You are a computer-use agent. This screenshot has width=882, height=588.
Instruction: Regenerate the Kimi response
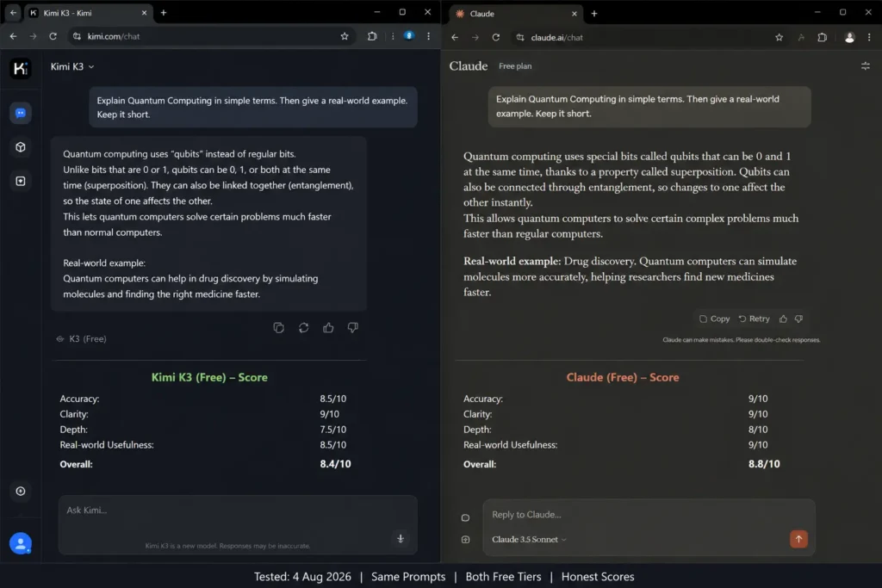tap(304, 328)
